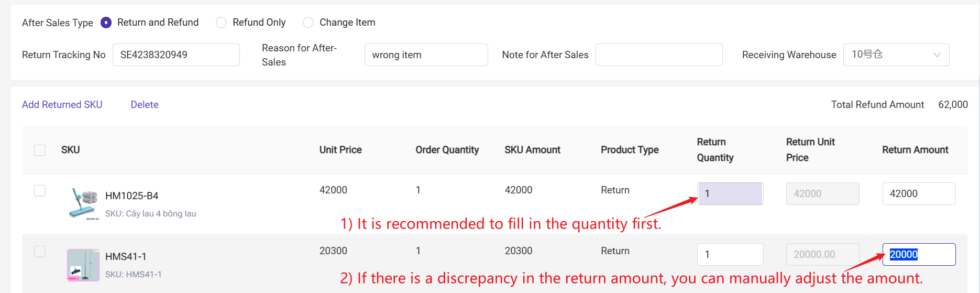Click the Return Tracking No input field
This screenshot has height=293, width=980.
click(176, 55)
